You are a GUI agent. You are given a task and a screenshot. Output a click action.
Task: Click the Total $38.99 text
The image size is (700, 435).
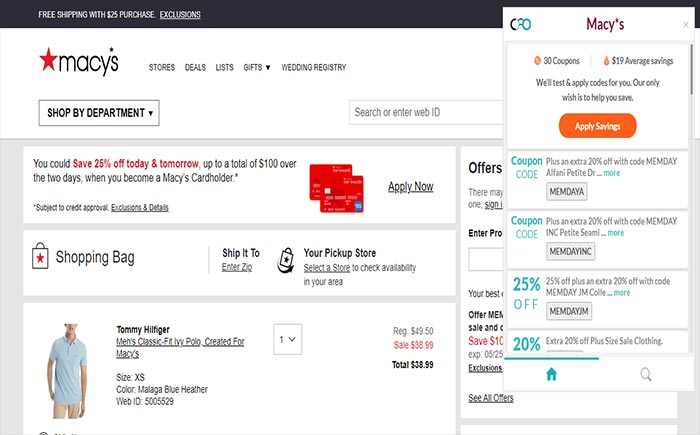412,365
